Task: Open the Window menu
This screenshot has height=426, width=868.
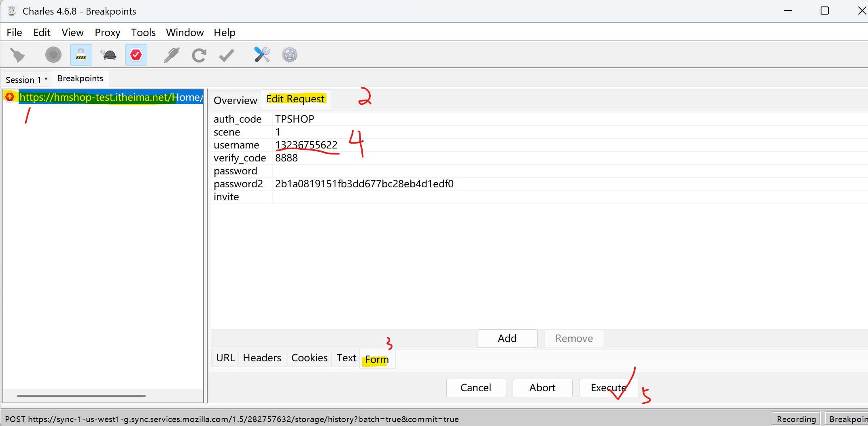Action: [x=185, y=32]
